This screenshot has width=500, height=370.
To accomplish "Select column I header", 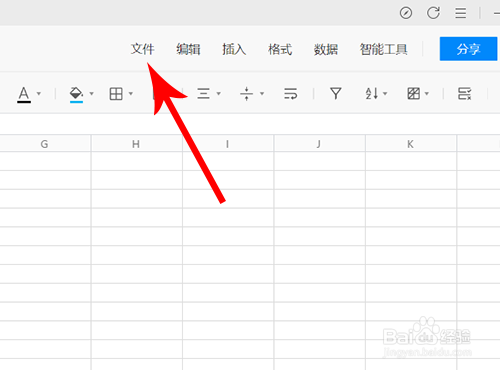I will pos(228,144).
